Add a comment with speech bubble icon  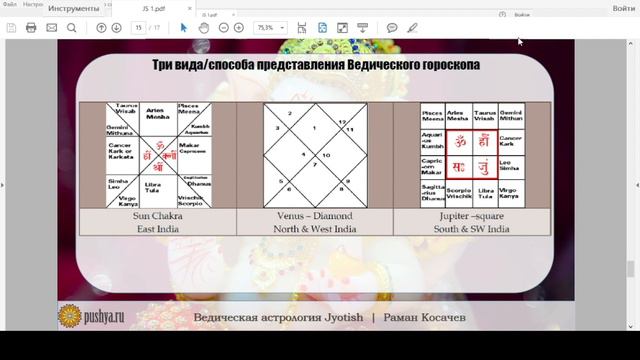click(x=392, y=28)
